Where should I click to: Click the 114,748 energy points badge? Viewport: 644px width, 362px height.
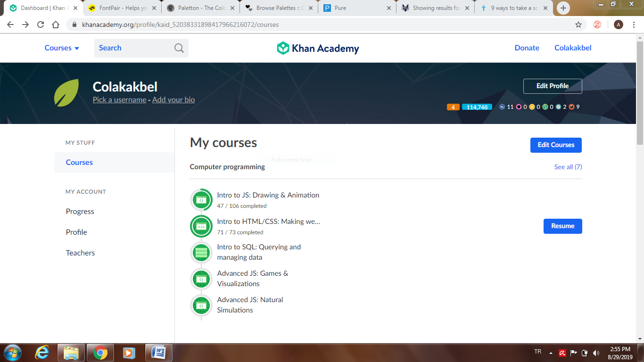point(477,107)
